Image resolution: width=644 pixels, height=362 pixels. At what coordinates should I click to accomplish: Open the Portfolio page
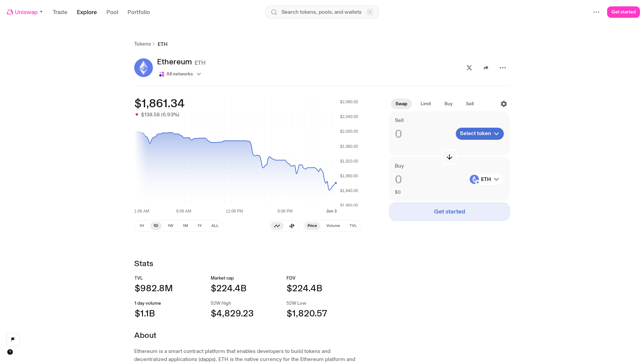(x=139, y=12)
